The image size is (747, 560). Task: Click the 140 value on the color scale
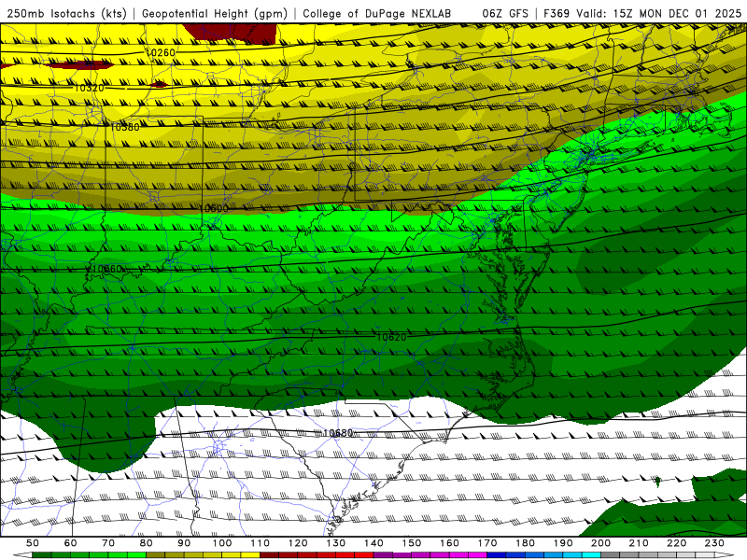(373, 543)
